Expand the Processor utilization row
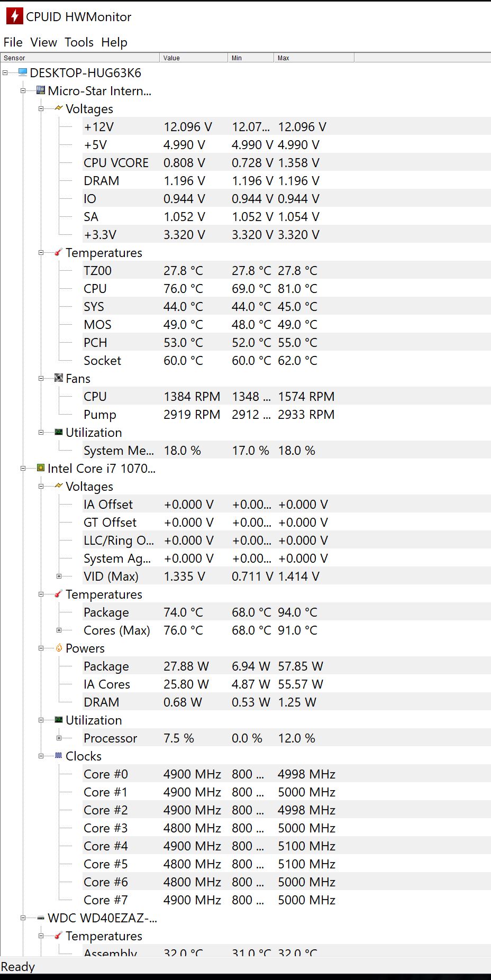The height and width of the screenshot is (980, 491). coord(59,738)
